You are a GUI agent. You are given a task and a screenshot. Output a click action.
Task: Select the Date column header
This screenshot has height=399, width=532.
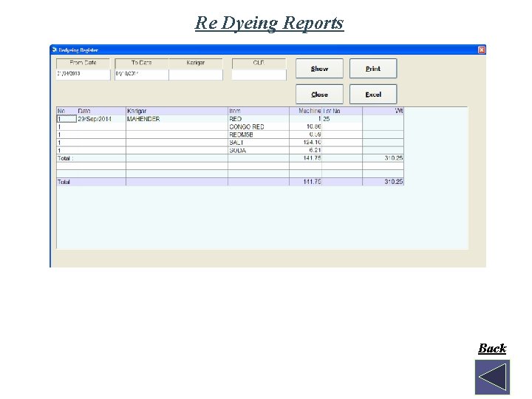[x=101, y=111]
